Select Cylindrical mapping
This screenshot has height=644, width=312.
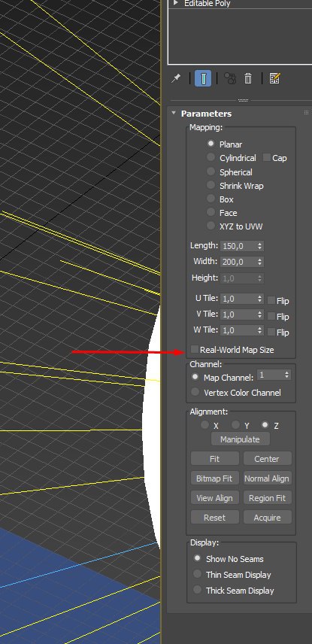click(211, 157)
